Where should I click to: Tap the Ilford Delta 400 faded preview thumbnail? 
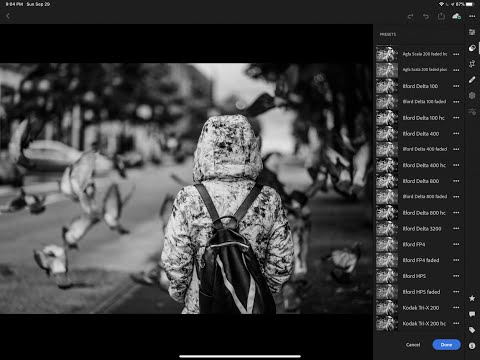tap(387, 149)
